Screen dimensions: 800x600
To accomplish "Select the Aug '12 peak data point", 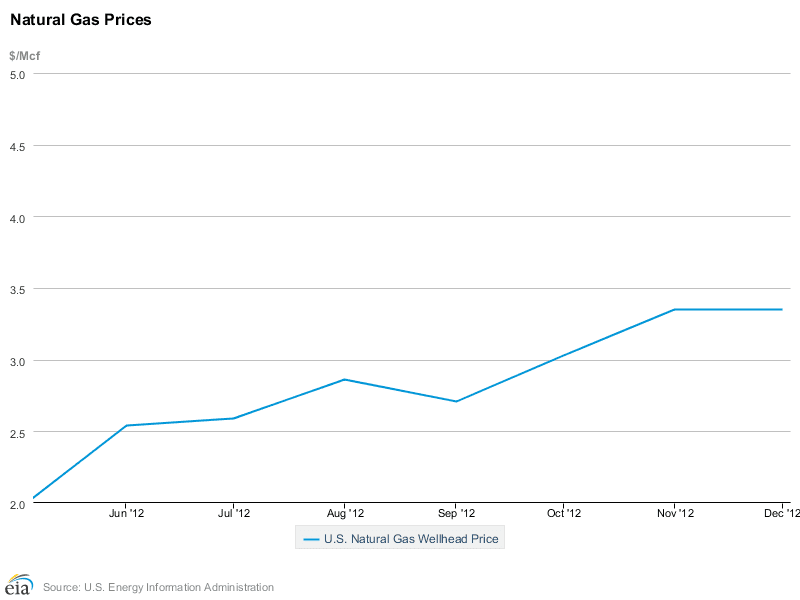I will [x=344, y=380].
